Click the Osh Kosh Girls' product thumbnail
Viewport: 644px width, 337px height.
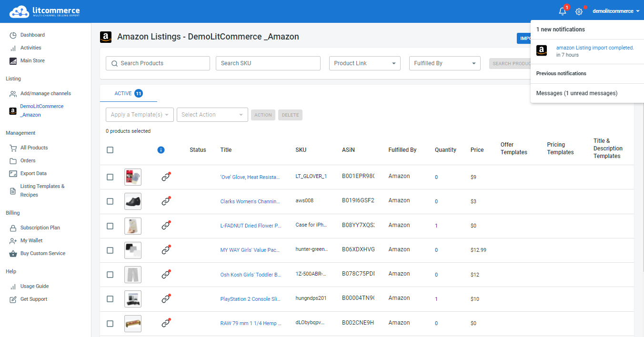(x=133, y=275)
